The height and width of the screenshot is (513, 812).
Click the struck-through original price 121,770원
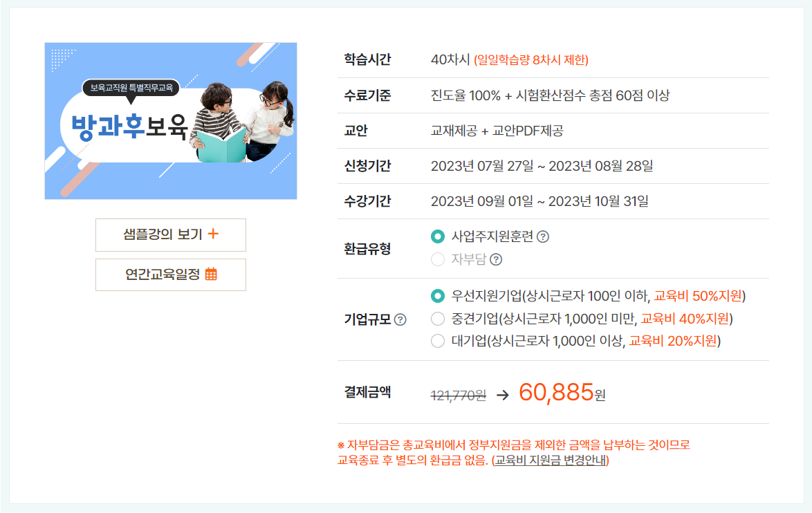pos(459,396)
